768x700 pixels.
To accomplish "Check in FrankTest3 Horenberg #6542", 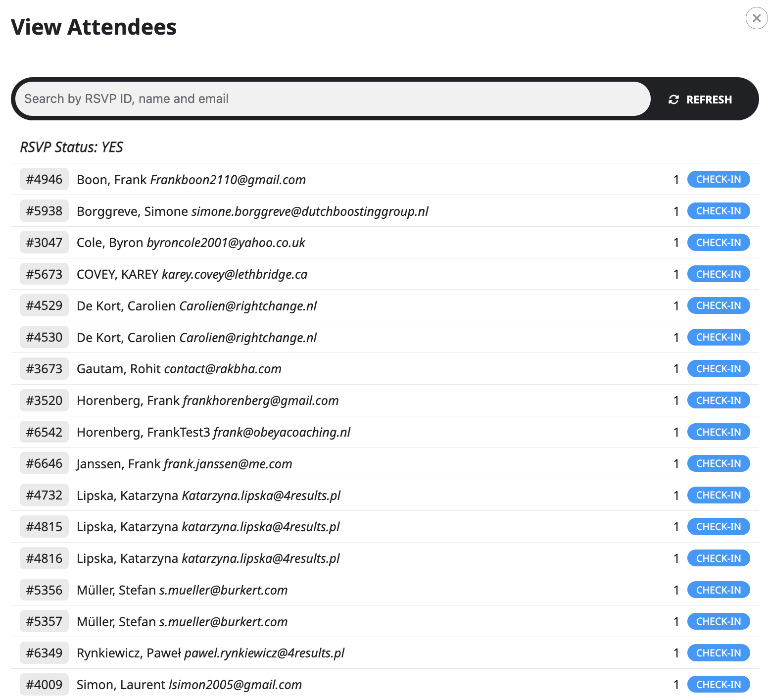I will coord(719,432).
